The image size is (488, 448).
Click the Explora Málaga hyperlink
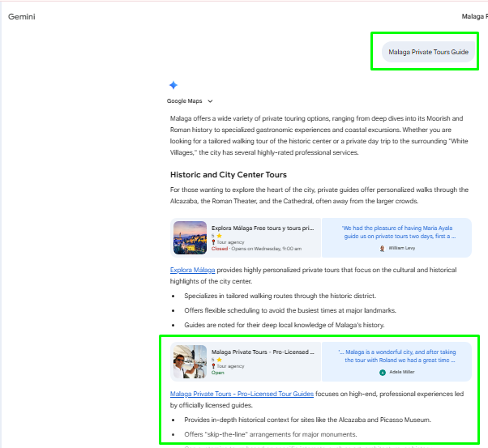pyautogui.click(x=192, y=269)
